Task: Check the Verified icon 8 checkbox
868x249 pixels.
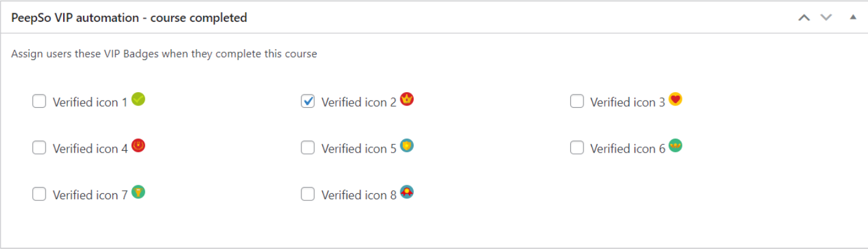Action: [308, 194]
